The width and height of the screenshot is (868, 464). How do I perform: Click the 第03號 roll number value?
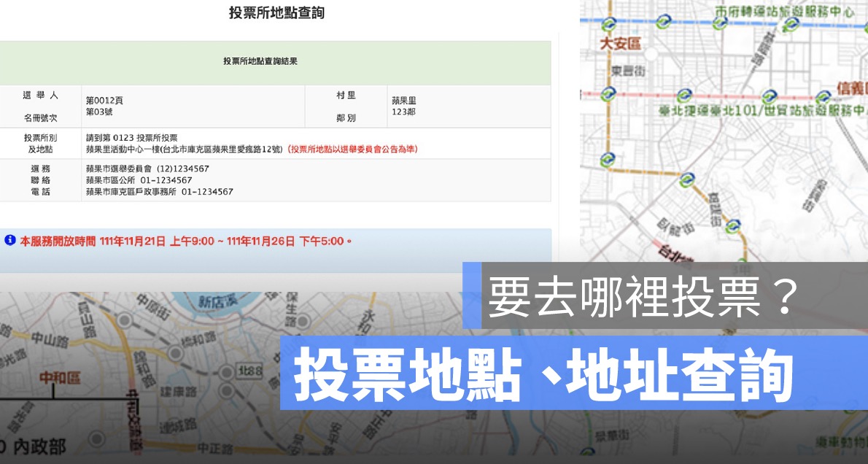pos(99,112)
